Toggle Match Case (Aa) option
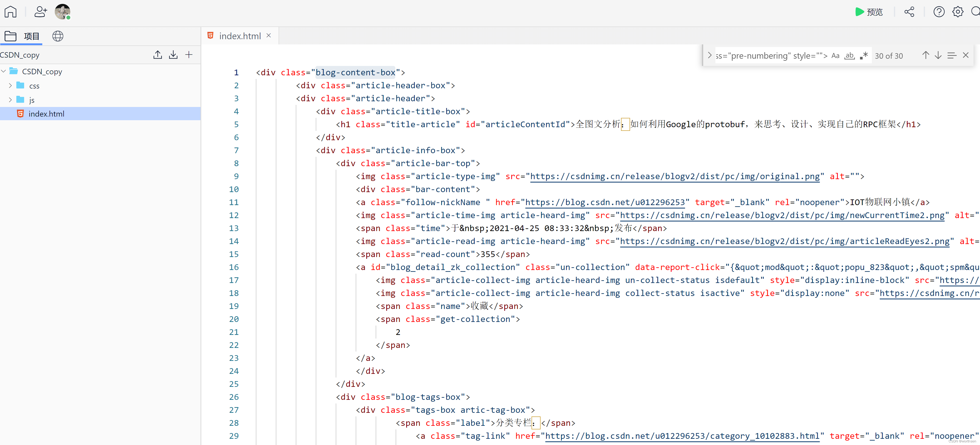This screenshot has width=980, height=445. 836,56
